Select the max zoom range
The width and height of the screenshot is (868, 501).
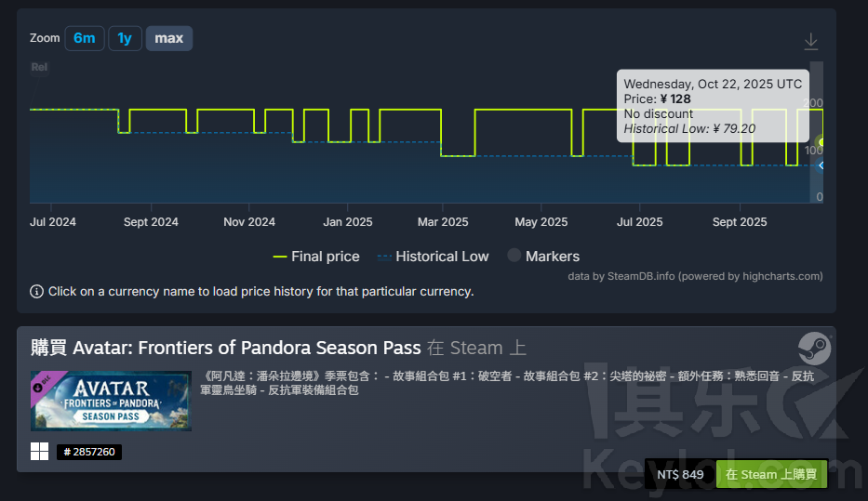point(168,38)
